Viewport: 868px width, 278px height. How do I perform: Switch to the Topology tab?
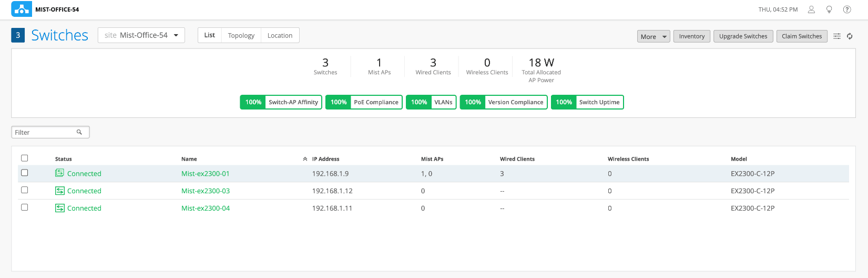click(241, 35)
